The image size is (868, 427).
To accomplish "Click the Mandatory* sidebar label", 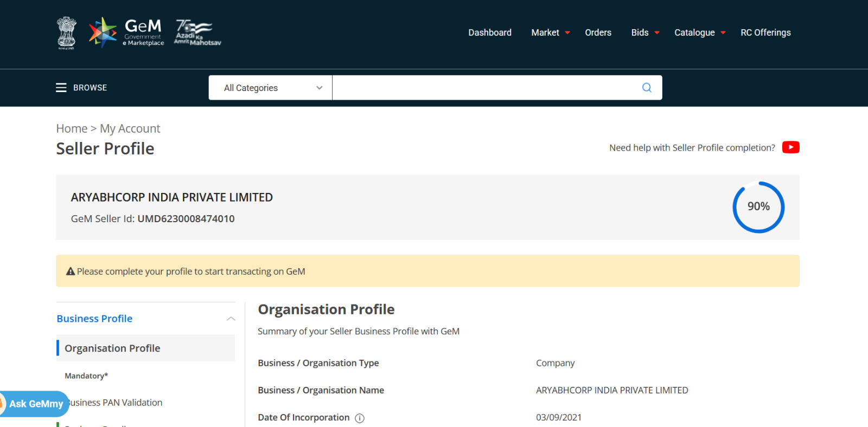I will pos(86,376).
